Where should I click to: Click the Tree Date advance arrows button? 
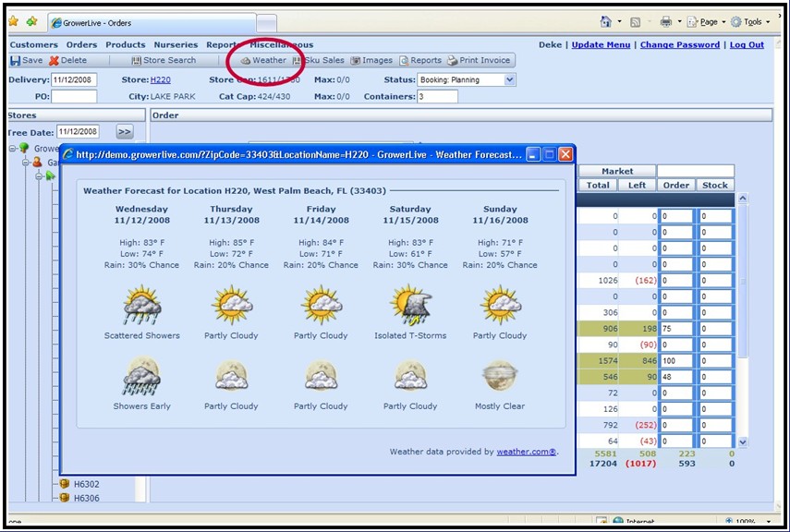pos(124,132)
